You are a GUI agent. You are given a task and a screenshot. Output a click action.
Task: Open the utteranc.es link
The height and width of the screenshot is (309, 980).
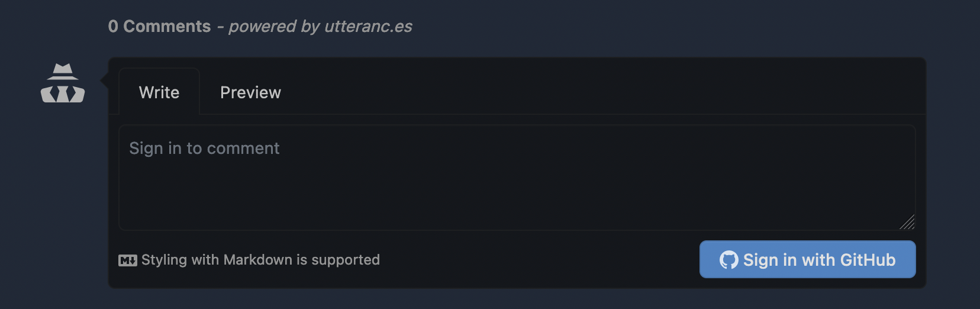point(368,26)
